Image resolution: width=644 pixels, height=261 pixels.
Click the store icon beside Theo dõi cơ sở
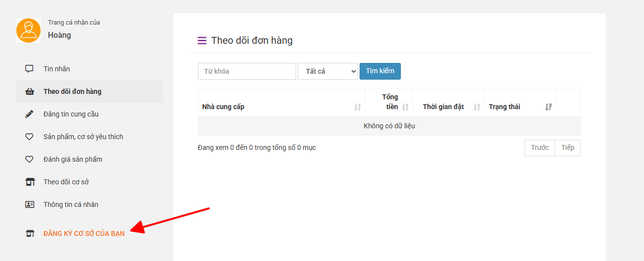coord(29,182)
